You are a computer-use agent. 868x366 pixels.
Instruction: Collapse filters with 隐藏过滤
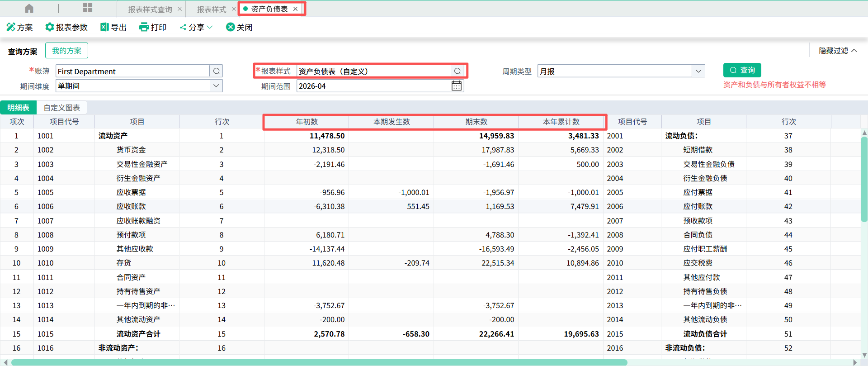click(x=838, y=51)
